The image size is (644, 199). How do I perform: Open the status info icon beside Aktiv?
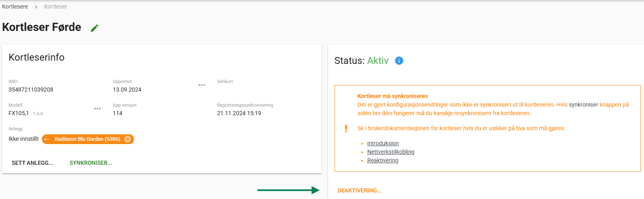399,61
